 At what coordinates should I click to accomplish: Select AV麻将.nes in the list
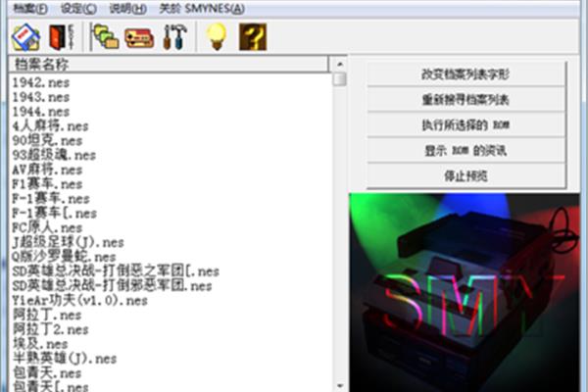(47, 170)
